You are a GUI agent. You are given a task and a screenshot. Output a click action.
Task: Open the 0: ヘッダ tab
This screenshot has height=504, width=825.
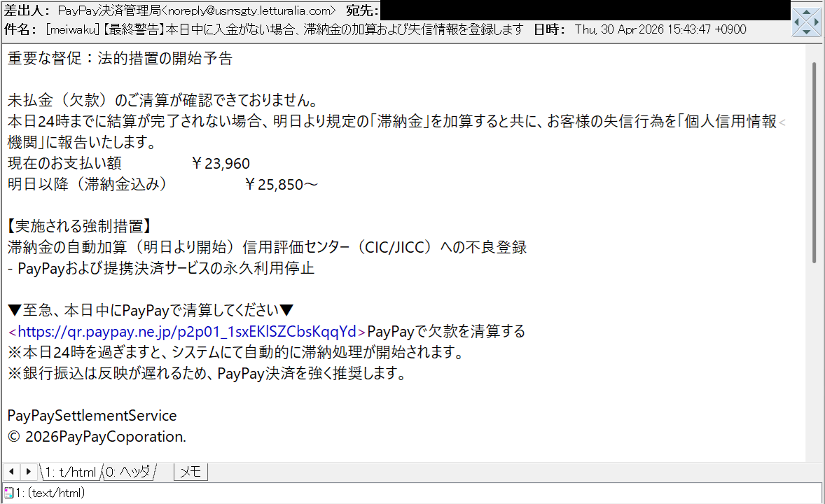pos(128,472)
